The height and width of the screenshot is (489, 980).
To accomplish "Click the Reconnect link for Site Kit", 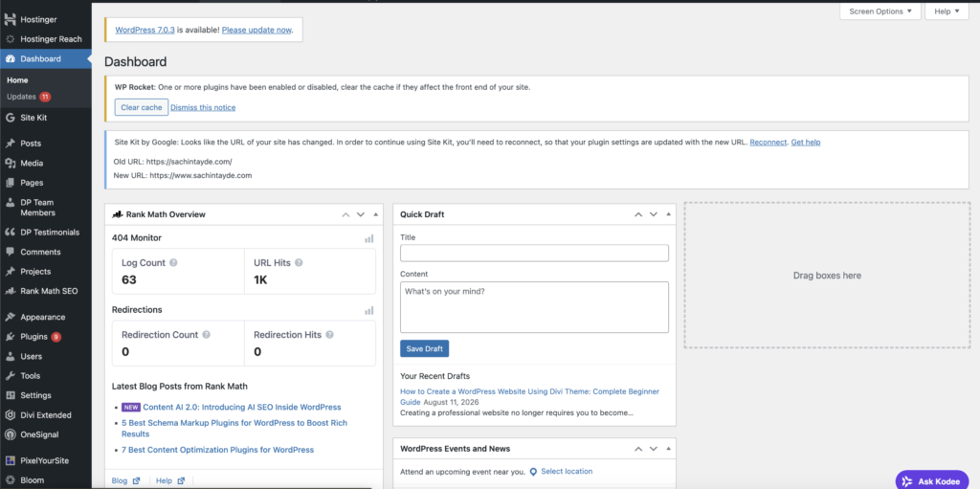I will coord(768,142).
